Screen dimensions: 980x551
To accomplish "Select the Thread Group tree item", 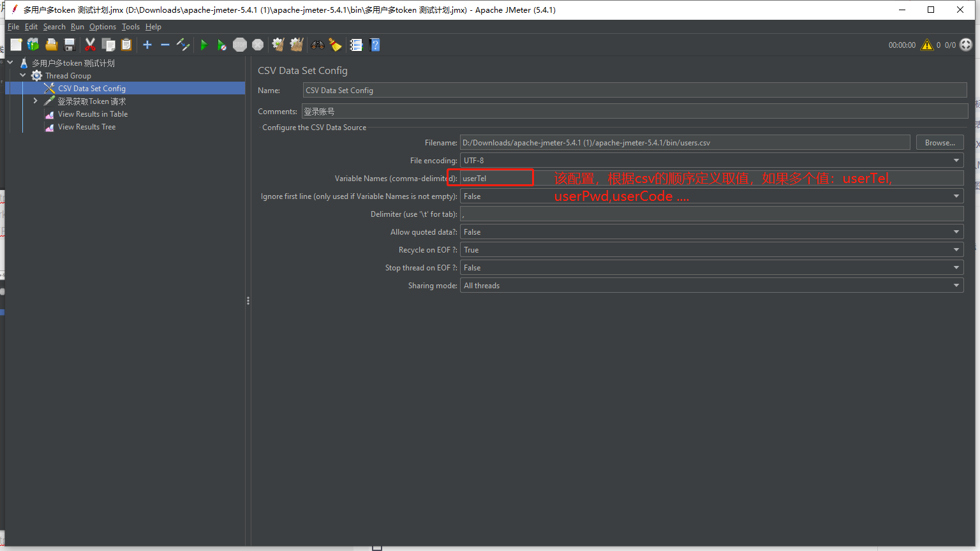I will click(68, 76).
